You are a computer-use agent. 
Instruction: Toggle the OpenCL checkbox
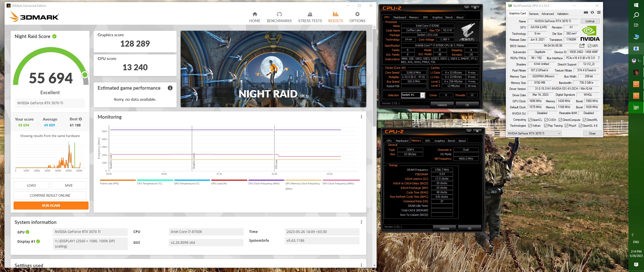coord(530,120)
